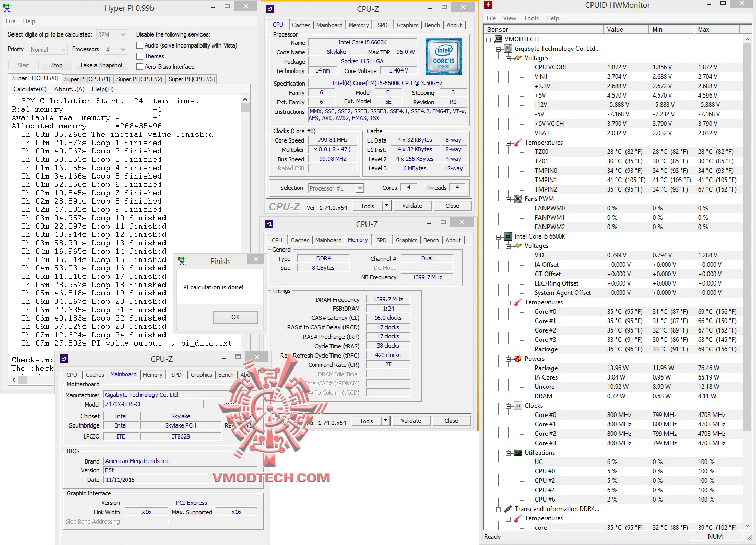Open the View menu in HWMonitor
This screenshot has width=756, height=545.
tap(510, 18)
